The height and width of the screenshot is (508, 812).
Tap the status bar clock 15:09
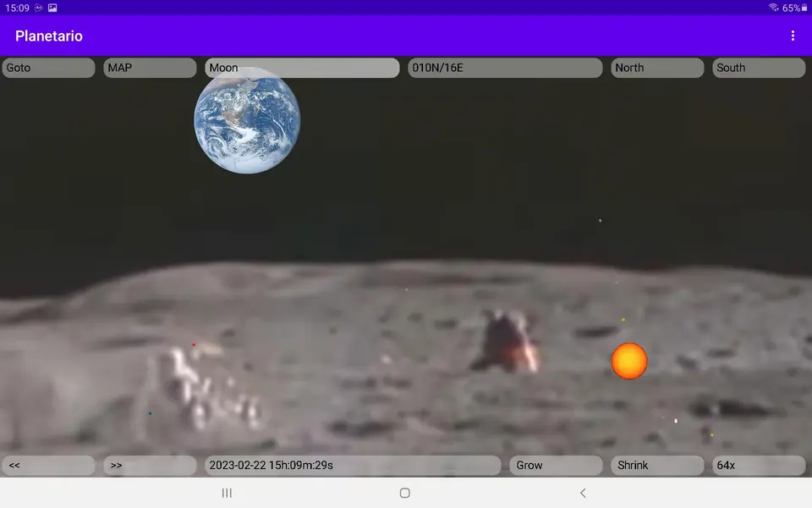17,8
